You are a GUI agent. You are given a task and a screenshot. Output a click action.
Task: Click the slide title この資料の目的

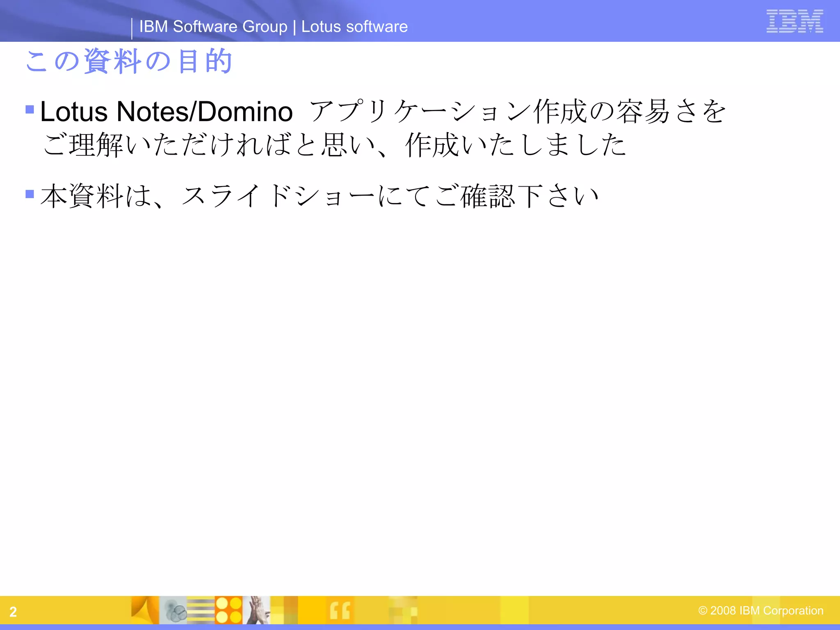pos(129,62)
